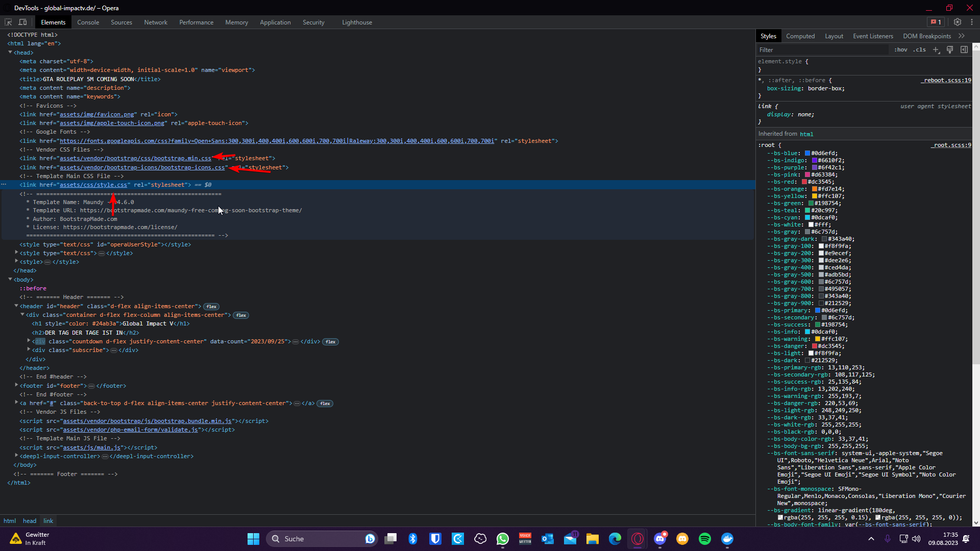Open the assets/css/style.css link

click(93, 185)
